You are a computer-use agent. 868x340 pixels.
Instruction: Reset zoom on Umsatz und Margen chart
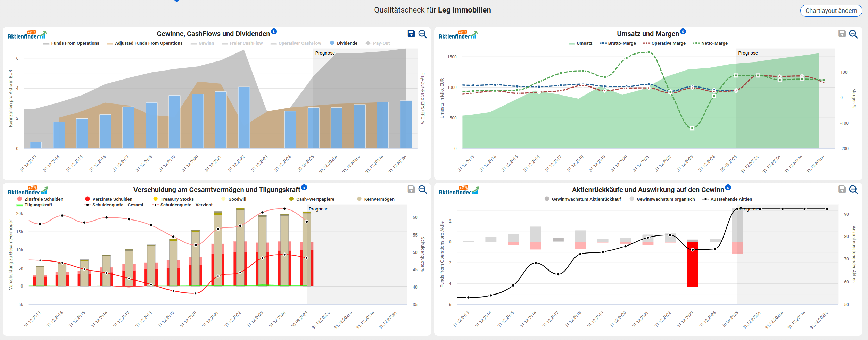pyautogui.click(x=853, y=34)
